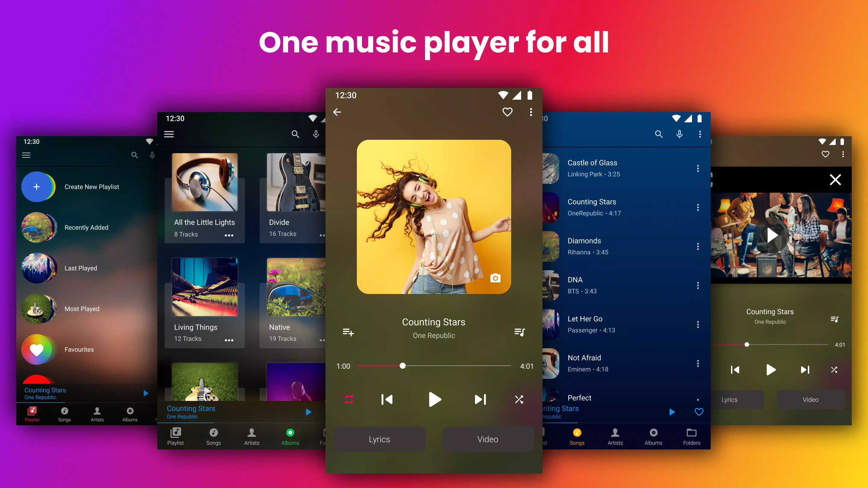Click the shuffle icon in player

[519, 399]
